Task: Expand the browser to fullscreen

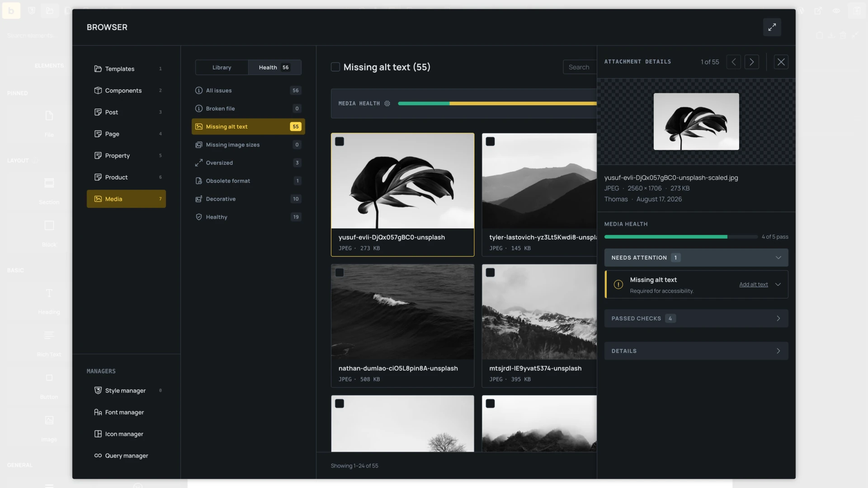Action: pyautogui.click(x=772, y=27)
